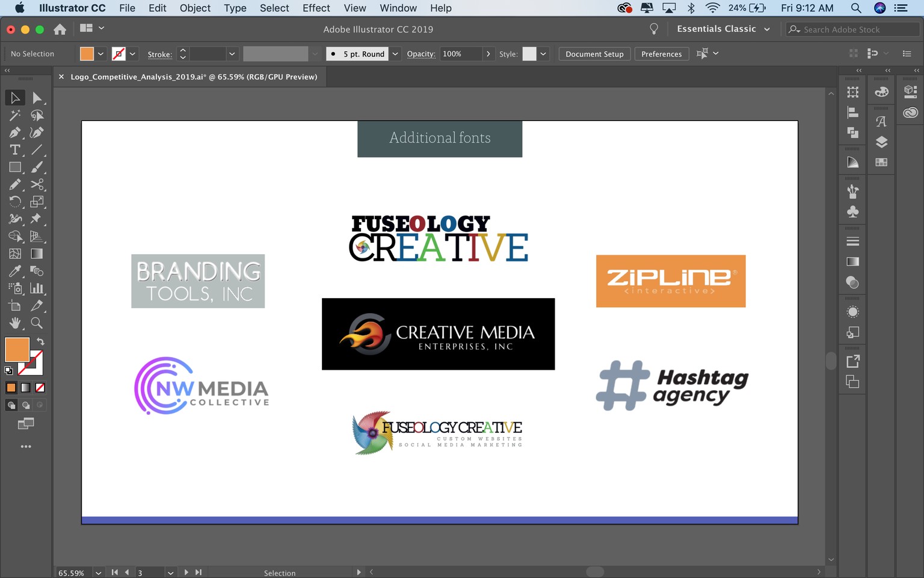Select the Mesh tool
This screenshot has width=924, height=578.
[15, 254]
